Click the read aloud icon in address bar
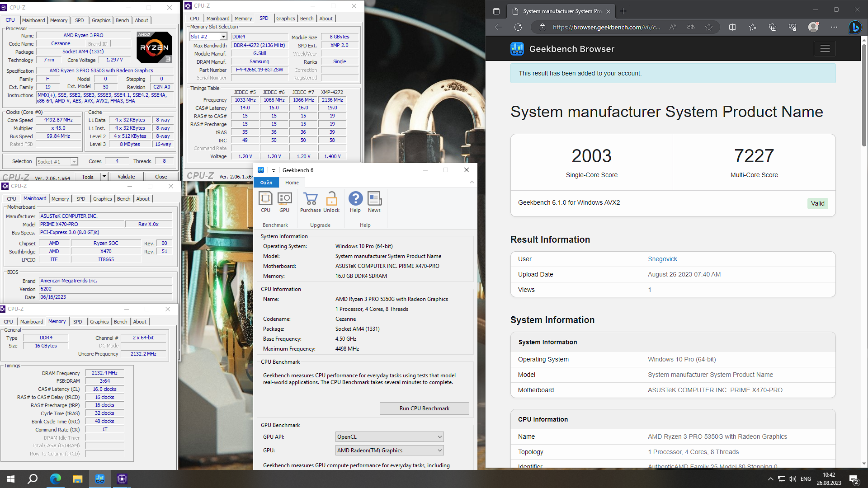This screenshot has height=488, width=868. [x=673, y=27]
